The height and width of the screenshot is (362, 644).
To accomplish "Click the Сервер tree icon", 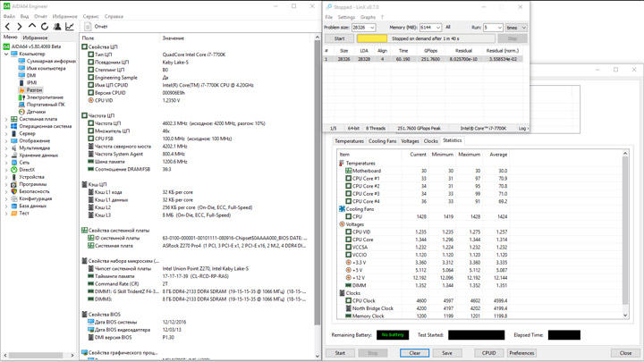I will (14, 133).
